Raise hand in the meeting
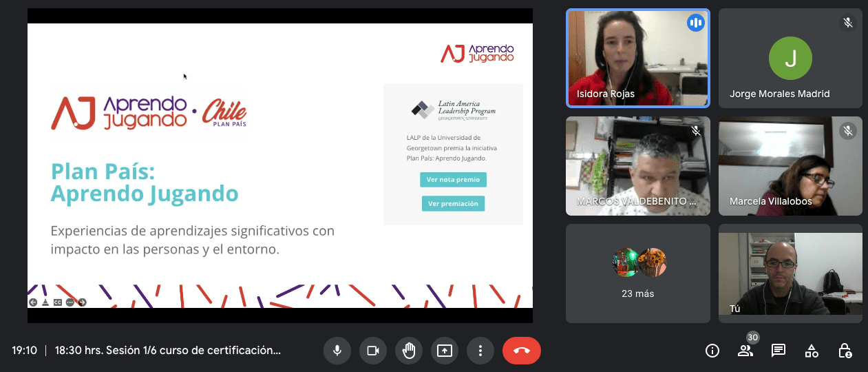 (409, 351)
